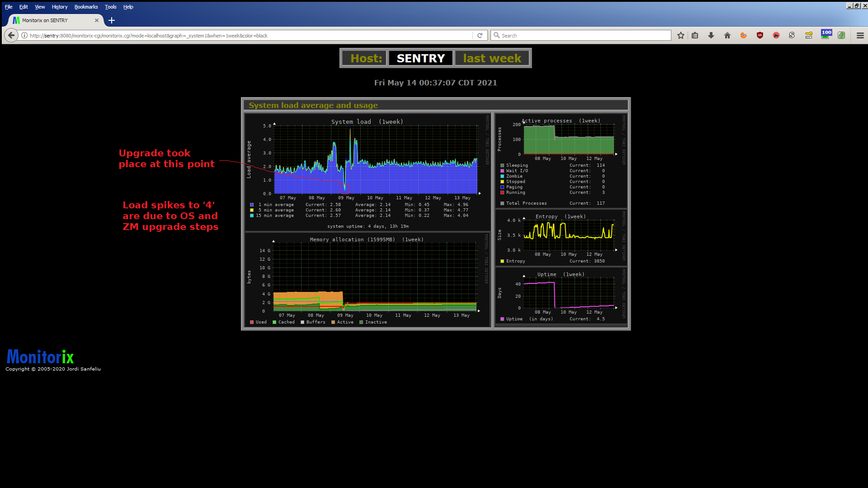868x488 pixels.
Task: Close the Monitorix on SENTRY tab
Action: click(96, 20)
